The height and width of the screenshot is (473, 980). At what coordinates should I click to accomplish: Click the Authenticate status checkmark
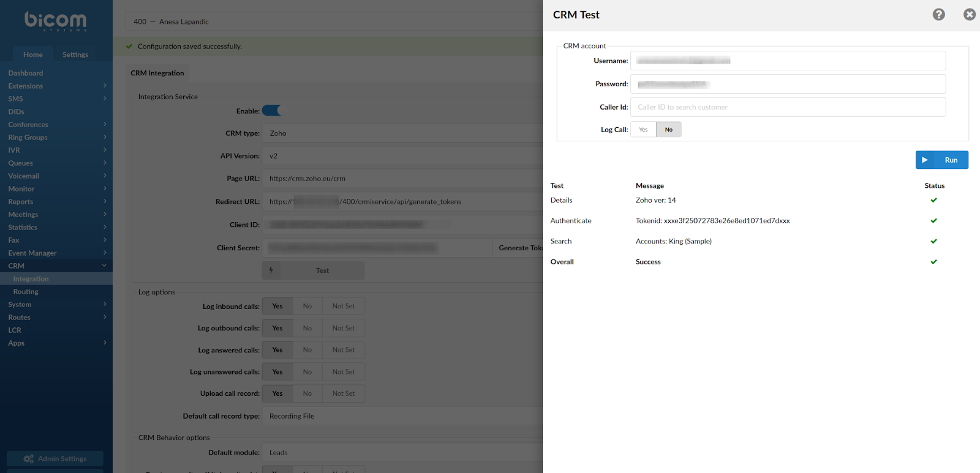pyautogui.click(x=933, y=221)
